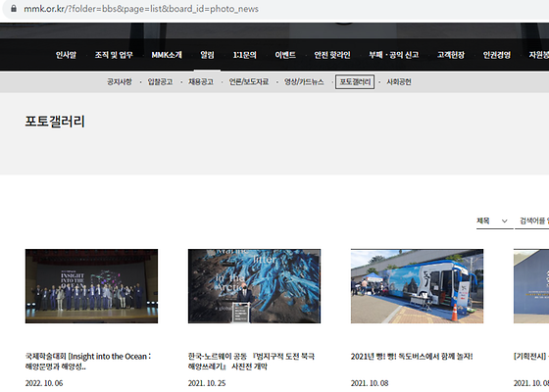Open the 조직 및 업무 menu
Viewport: 549px width, 392px height.
coord(114,55)
